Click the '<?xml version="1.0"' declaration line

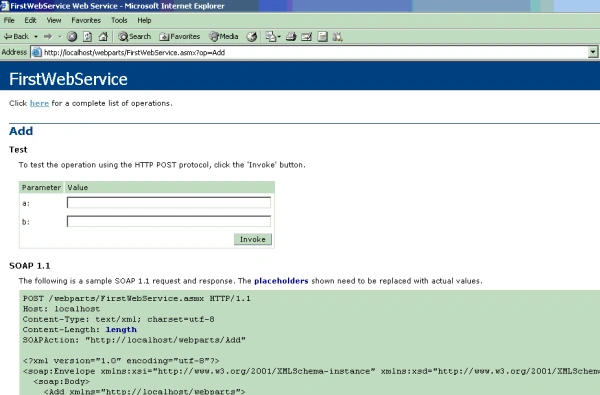point(121,361)
